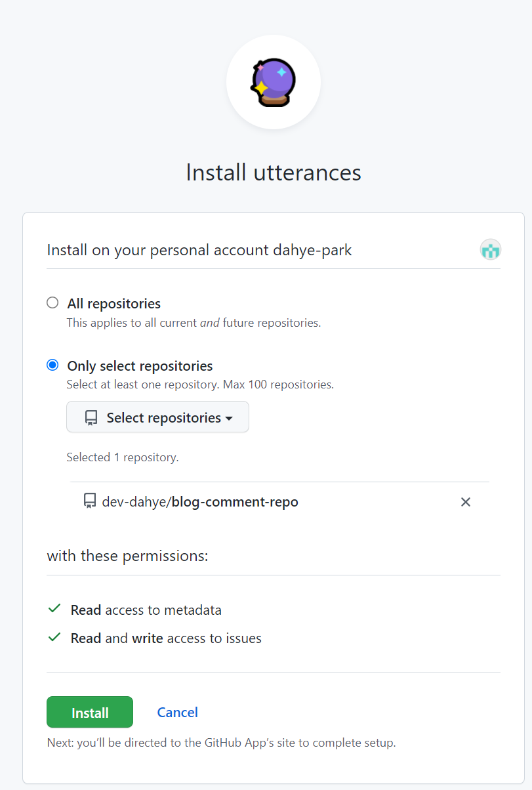532x790 pixels.
Task: Click the green Install button
Action: 90,712
